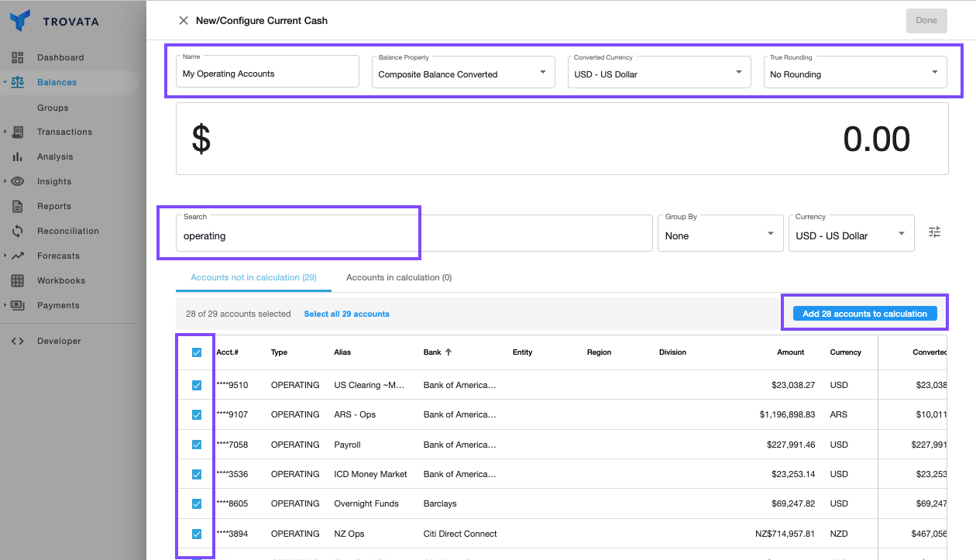Deselect the NZ Ops account checkbox

pyautogui.click(x=194, y=534)
